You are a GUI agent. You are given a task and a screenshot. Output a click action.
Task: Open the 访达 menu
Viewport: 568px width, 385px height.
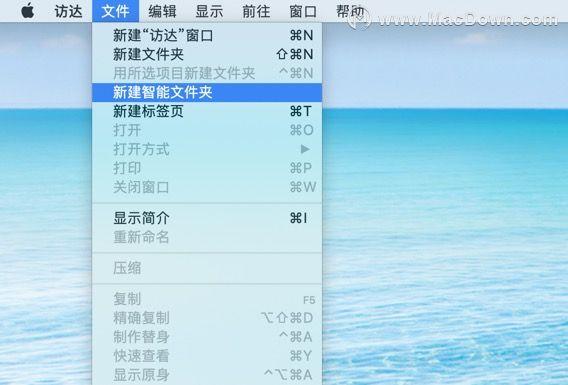pos(68,11)
